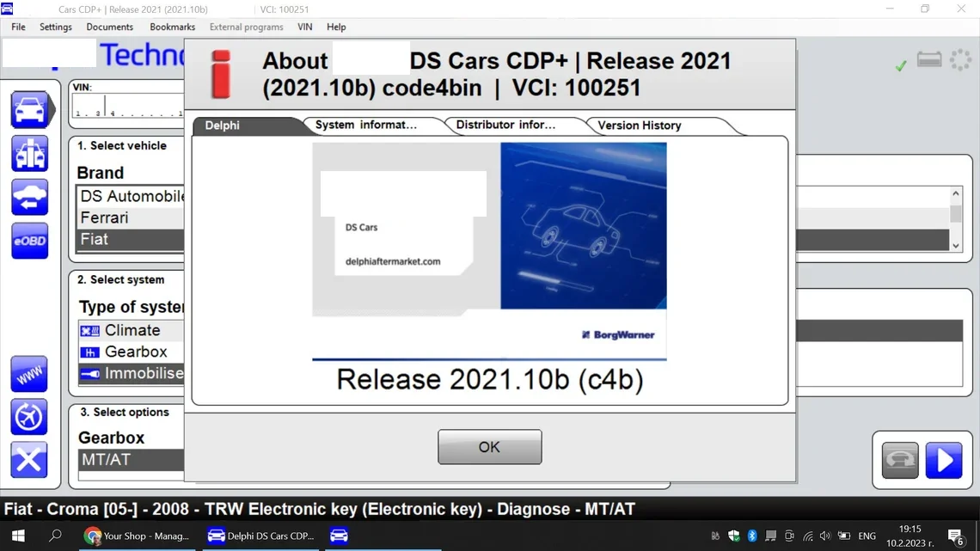Open notification center with 6 notifications
The image size is (980, 551).
pyautogui.click(x=956, y=536)
